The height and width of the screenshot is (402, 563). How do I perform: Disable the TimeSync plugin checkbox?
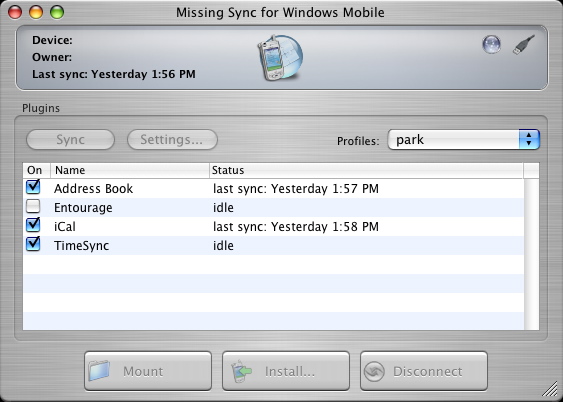(x=33, y=244)
